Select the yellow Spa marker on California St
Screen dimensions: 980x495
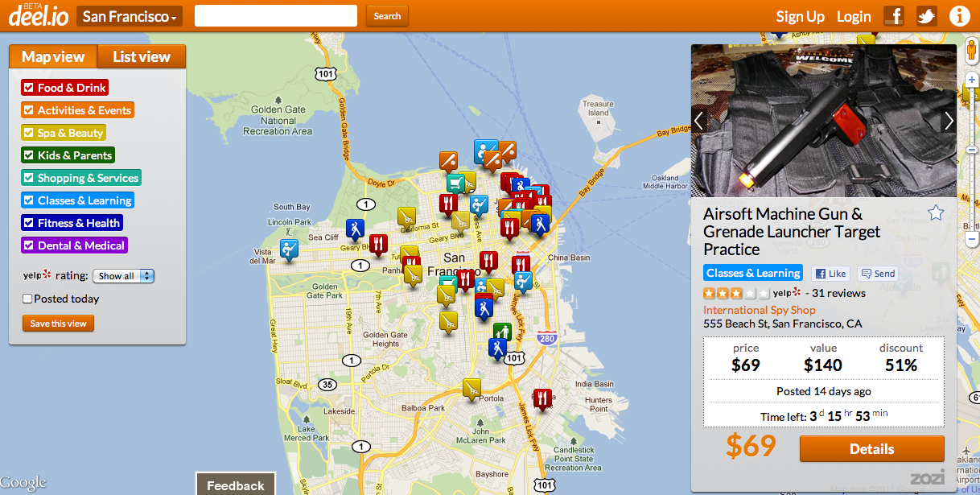(x=407, y=217)
